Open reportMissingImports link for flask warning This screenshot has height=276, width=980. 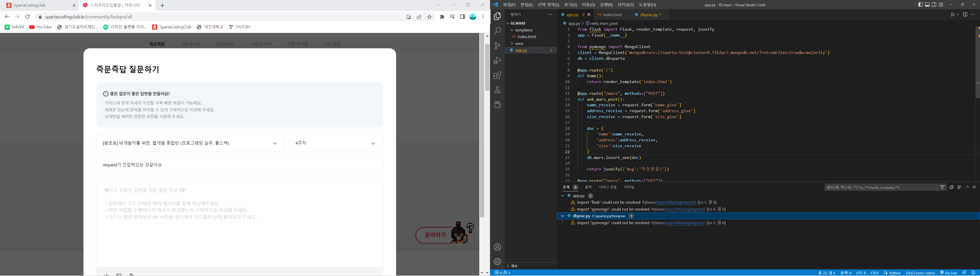(x=676, y=202)
